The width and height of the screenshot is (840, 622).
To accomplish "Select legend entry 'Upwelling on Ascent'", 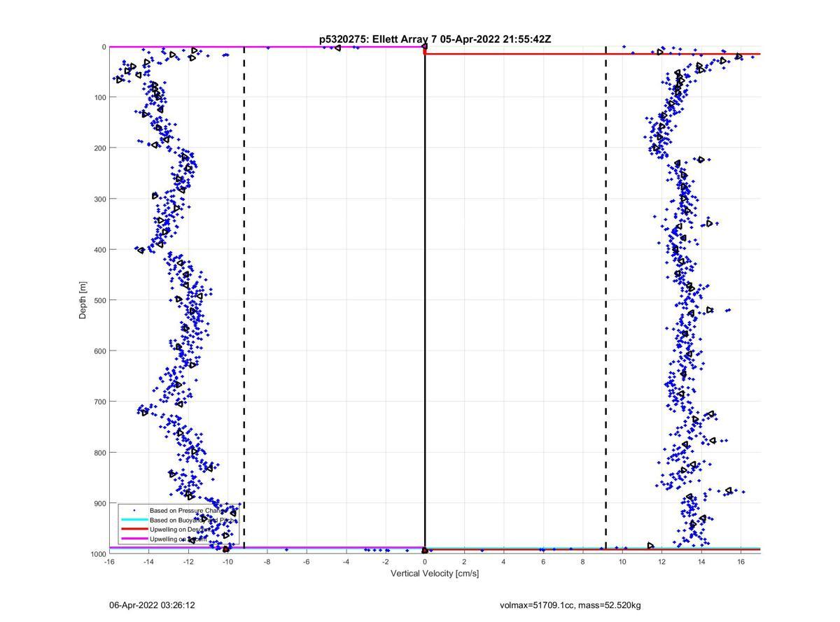I will click(x=179, y=539).
